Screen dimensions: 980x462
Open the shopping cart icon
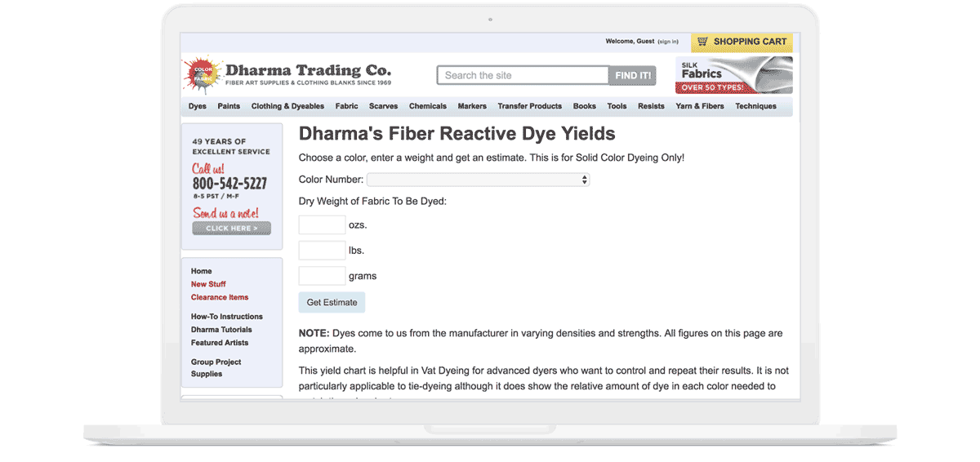pos(702,42)
